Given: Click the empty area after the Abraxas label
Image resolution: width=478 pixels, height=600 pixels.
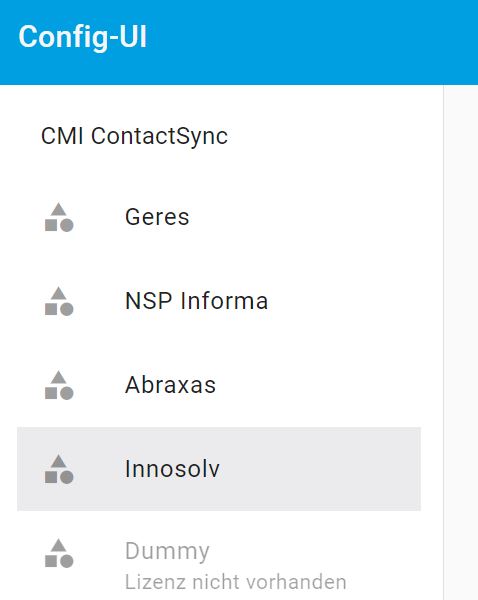Looking at the screenshot, I should tap(318, 385).
